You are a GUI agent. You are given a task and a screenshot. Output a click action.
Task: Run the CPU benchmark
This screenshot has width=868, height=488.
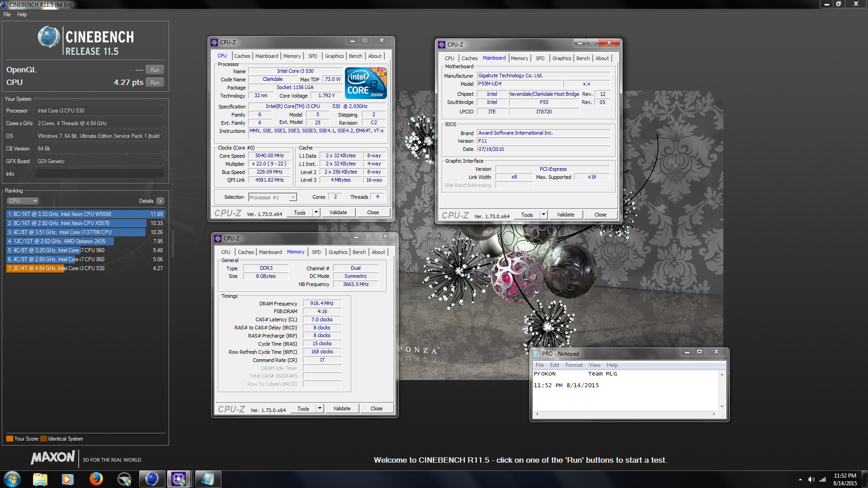[155, 83]
